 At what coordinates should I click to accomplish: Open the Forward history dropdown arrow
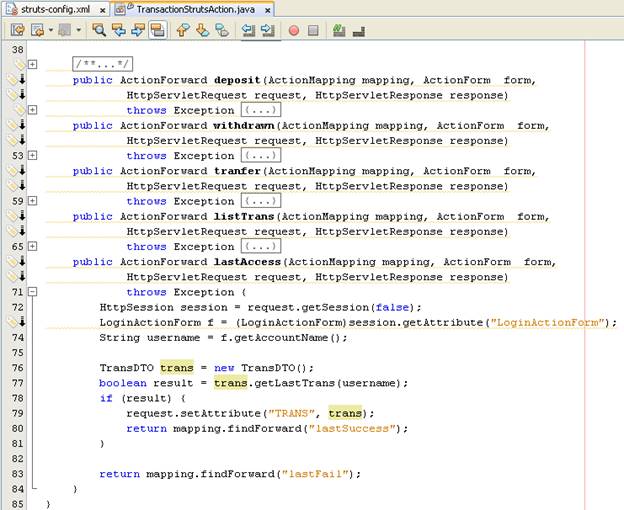[78, 30]
